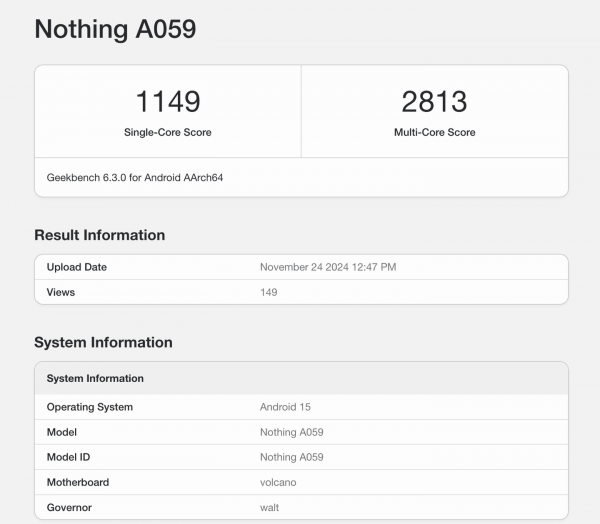600x524 pixels.
Task: Click the 'Operating System' row label
Action: point(90,407)
